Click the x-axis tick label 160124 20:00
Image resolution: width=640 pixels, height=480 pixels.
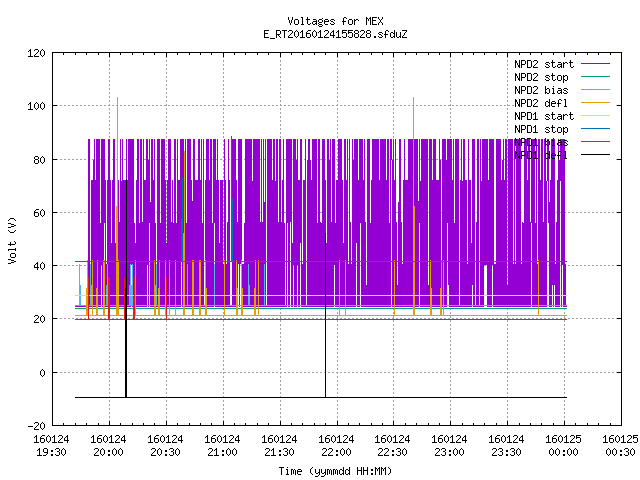pos(108,446)
